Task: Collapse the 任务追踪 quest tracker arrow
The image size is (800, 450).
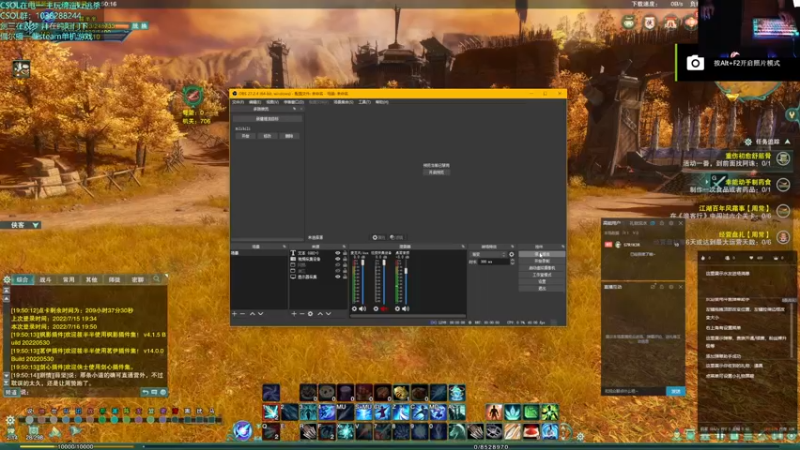Action: 787,141
